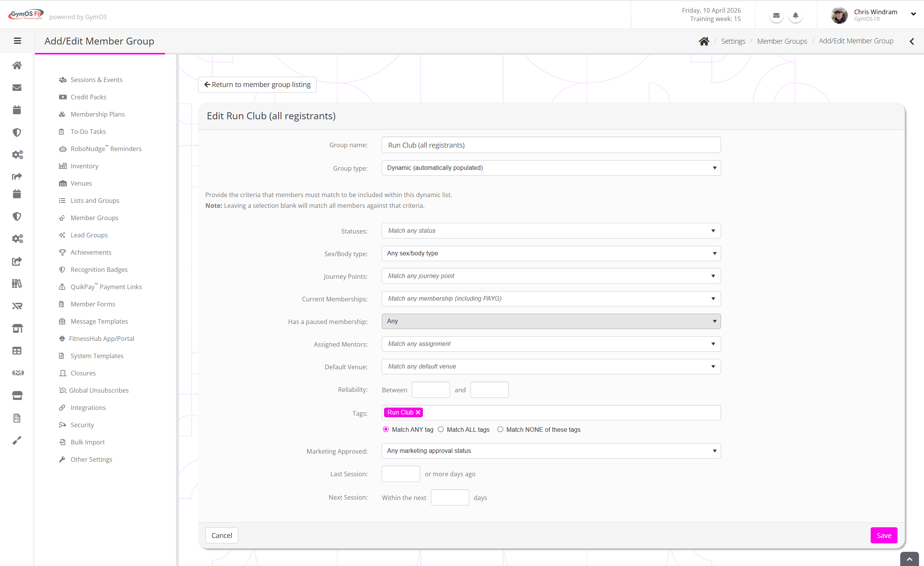The width and height of the screenshot is (924, 566).
Task: Click the left rail envelope icon
Action: (x=17, y=87)
